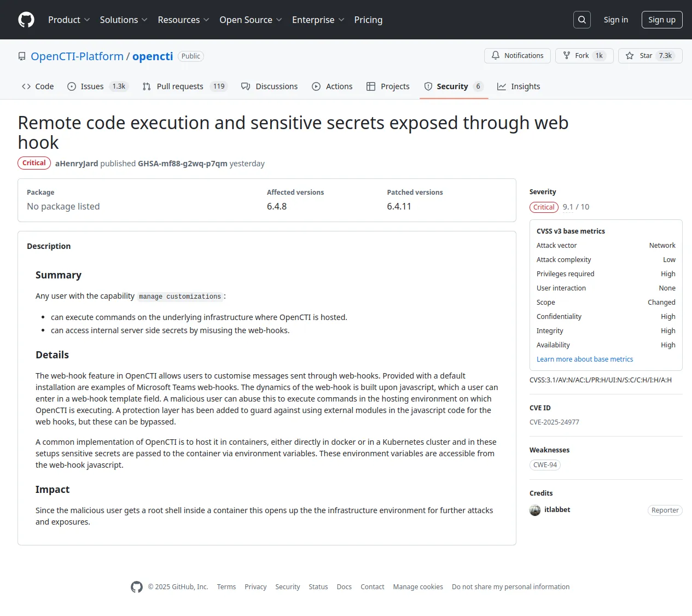
Task: Switch to the Issues tab
Action: click(x=97, y=86)
